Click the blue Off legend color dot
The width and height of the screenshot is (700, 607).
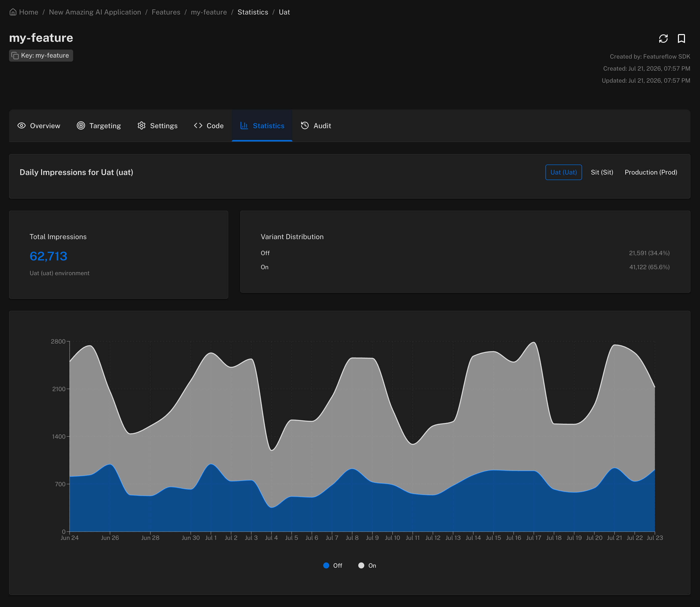point(326,565)
